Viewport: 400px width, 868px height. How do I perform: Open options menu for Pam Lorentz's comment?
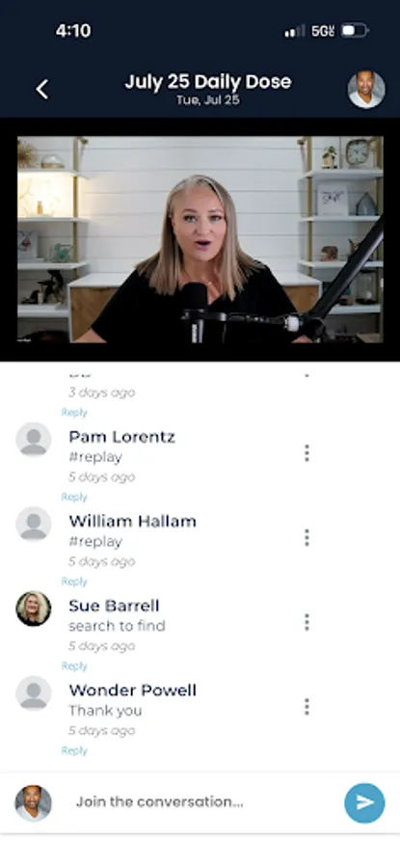(x=307, y=453)
